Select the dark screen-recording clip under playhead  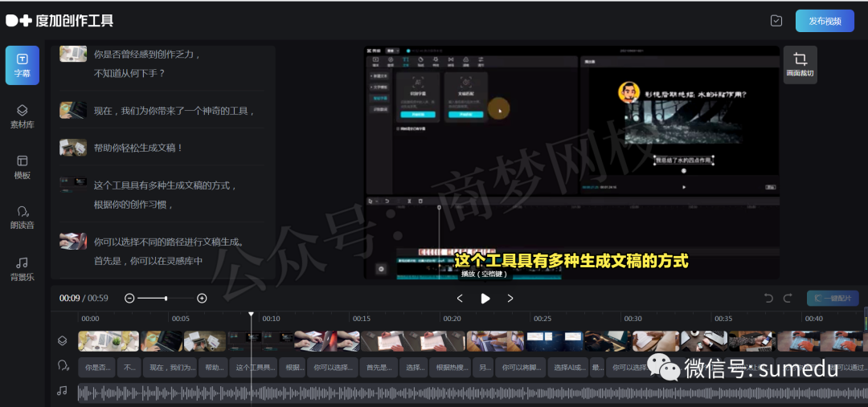pyautogui.click(x=260, y=341)
